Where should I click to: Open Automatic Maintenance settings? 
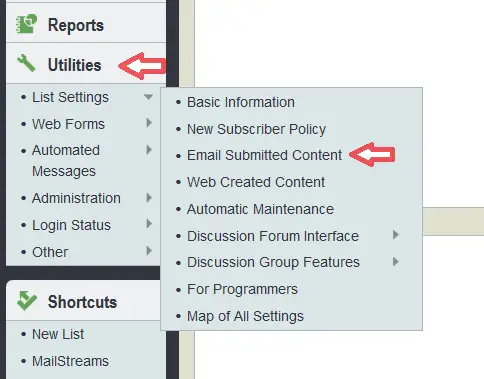tap(260, 209)
